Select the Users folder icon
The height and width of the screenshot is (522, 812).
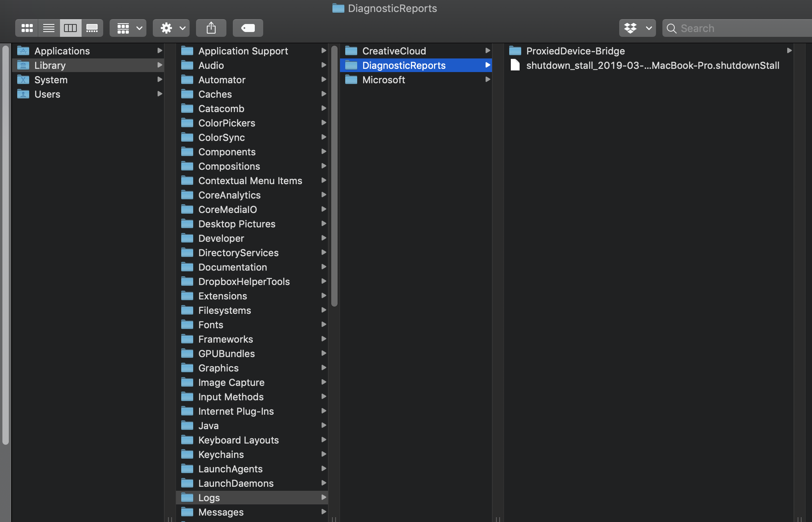[x=23, y=94]
